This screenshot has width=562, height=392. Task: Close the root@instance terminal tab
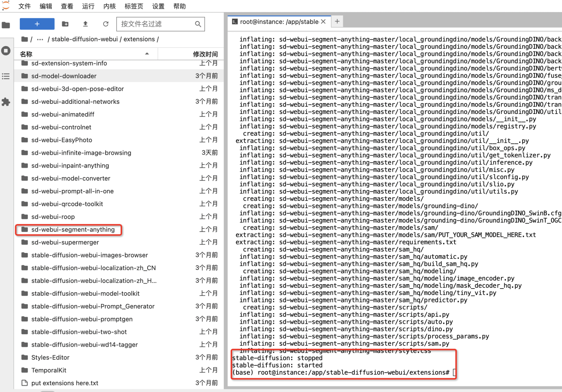click(x=323, y=22)
